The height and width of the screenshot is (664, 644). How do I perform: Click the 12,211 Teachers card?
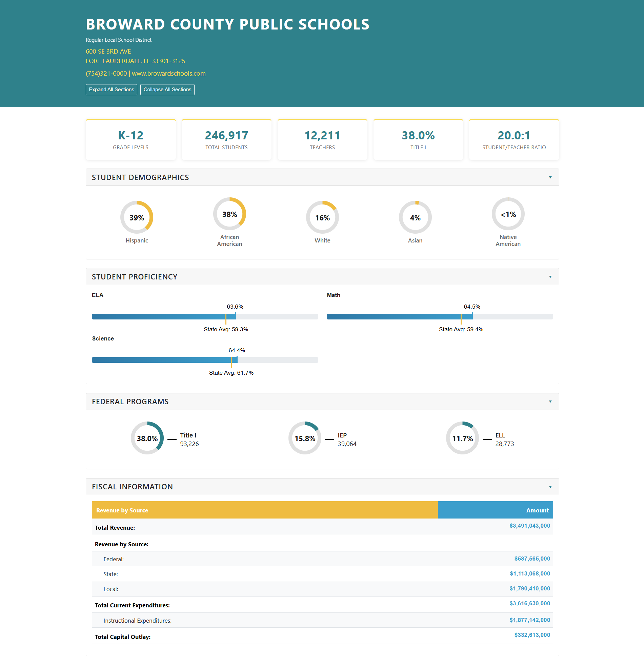322,140
